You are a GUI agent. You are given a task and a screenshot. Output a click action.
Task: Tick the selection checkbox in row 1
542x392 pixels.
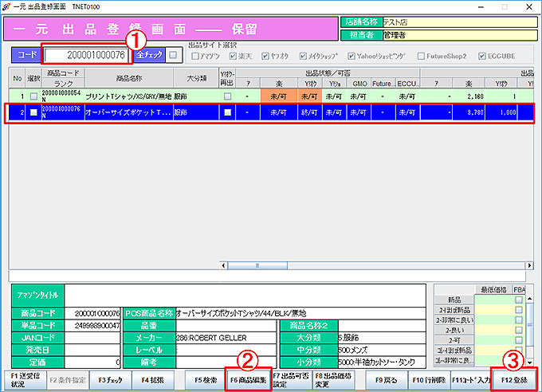coord(33,96)
